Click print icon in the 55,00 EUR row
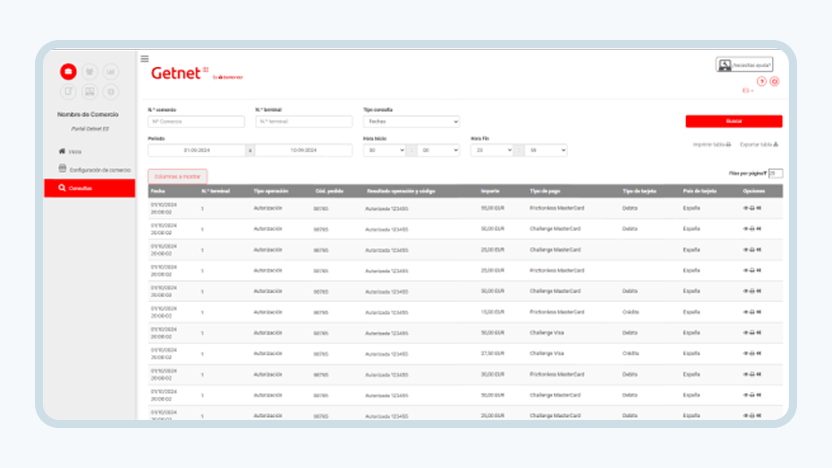This screenshot has width=832, height=468. 752,208
